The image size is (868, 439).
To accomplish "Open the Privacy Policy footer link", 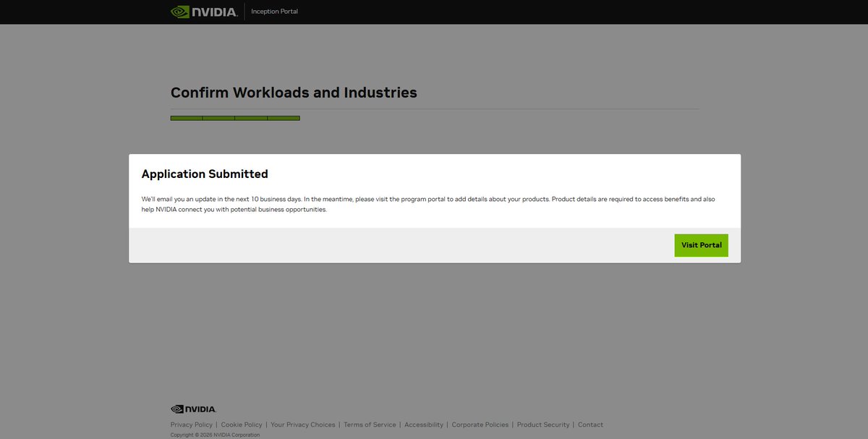I will 192,425.
